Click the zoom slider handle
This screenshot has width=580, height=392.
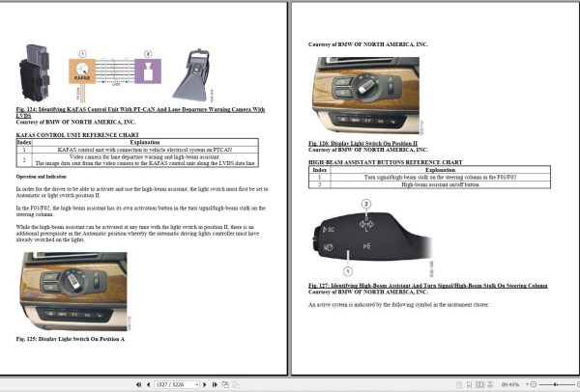tap(555, 384)
